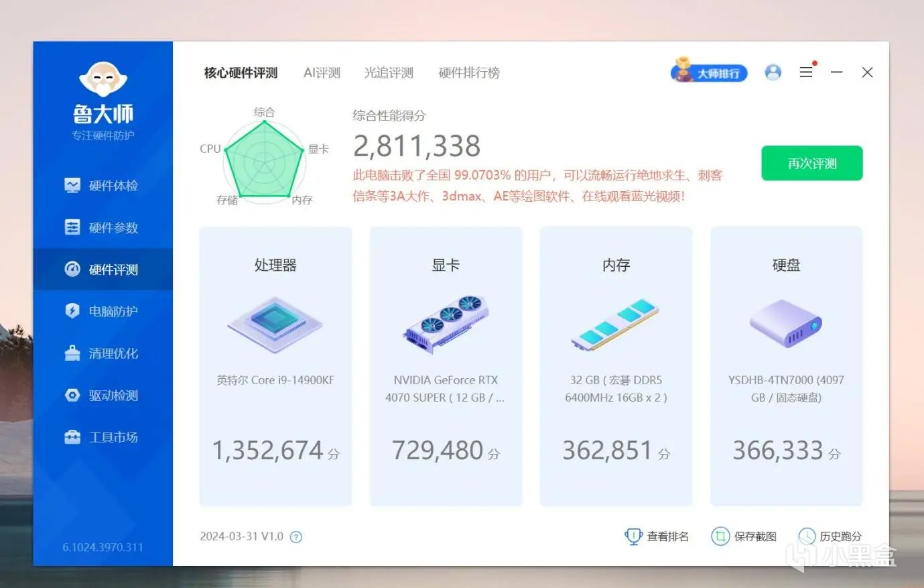Image resolution: width=924 pixels, height=588 pixels.
Task: Close the 鲁大师 window
Action: click(867, 72)
